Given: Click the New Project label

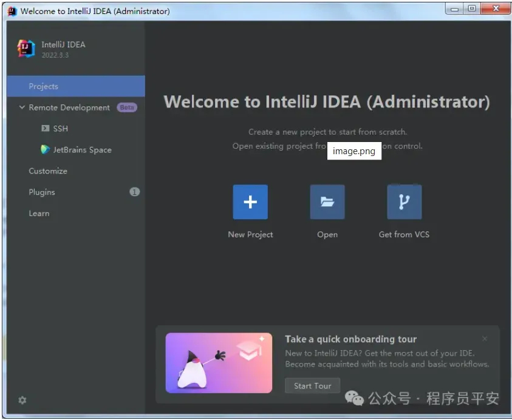Looking at the screenshot, I should [x=250, y=234].
